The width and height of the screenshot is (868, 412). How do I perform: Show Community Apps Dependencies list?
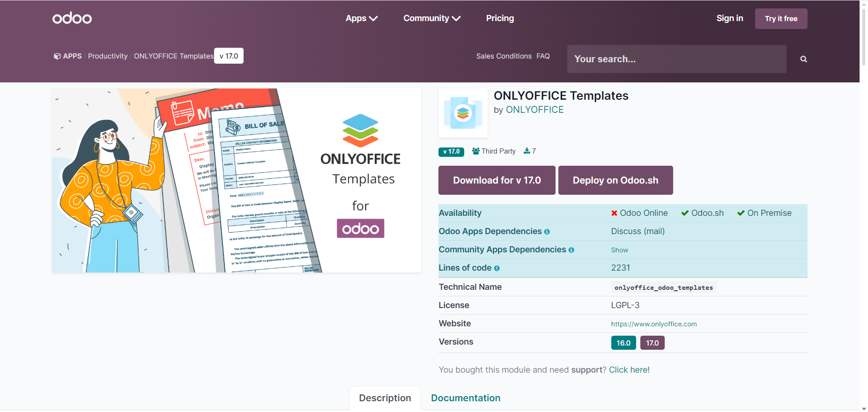(619, 250)
